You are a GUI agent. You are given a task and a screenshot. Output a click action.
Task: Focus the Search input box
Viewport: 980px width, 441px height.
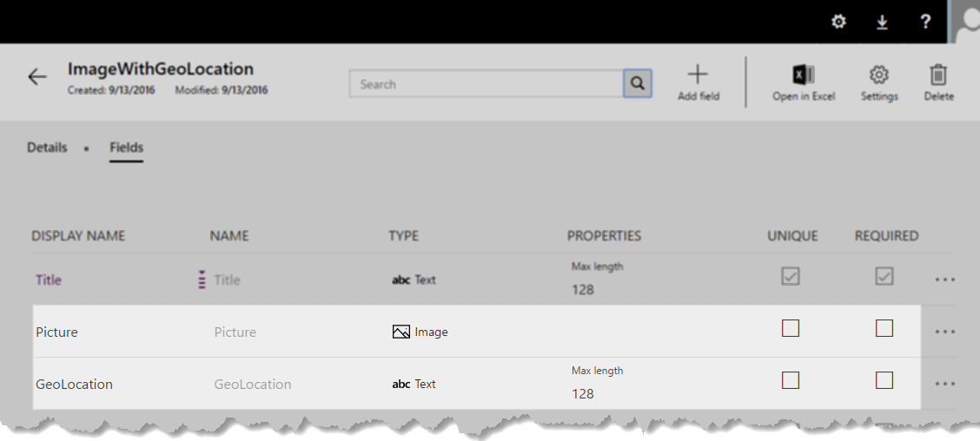487,84
